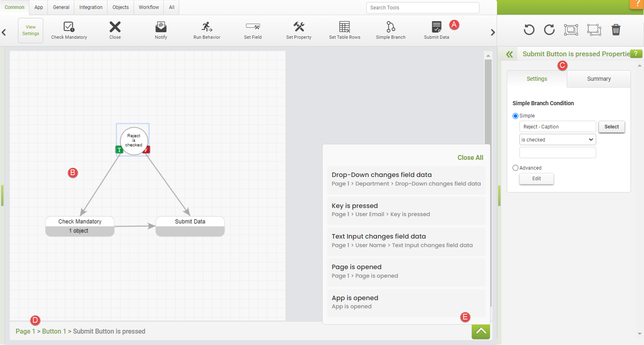Delete selection with trash icon
This screenshot has width=644, height=345.
616,30
